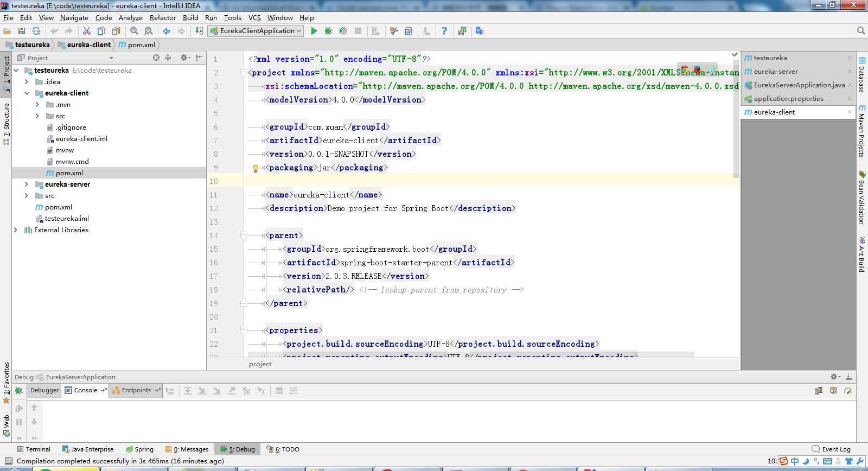Click the translation icon in main toolbar
Image resolution: width=868 pixels, height=471 pixels.
(x=480, y=31)
